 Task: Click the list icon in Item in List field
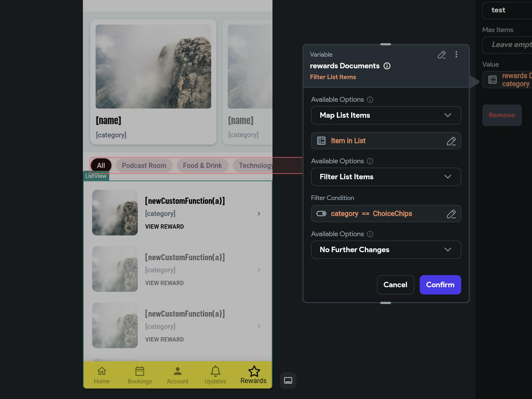click(x=321, y=141)
